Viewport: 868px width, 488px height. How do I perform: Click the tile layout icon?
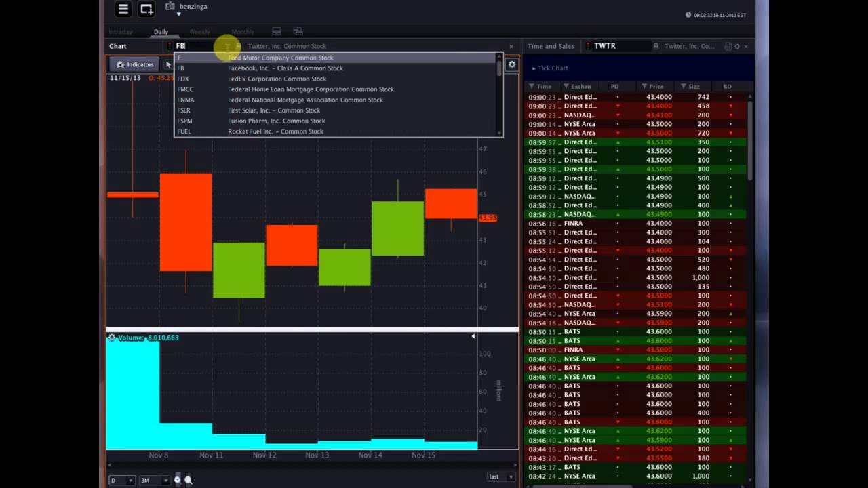pyautogui.click(x=277, y=32)
